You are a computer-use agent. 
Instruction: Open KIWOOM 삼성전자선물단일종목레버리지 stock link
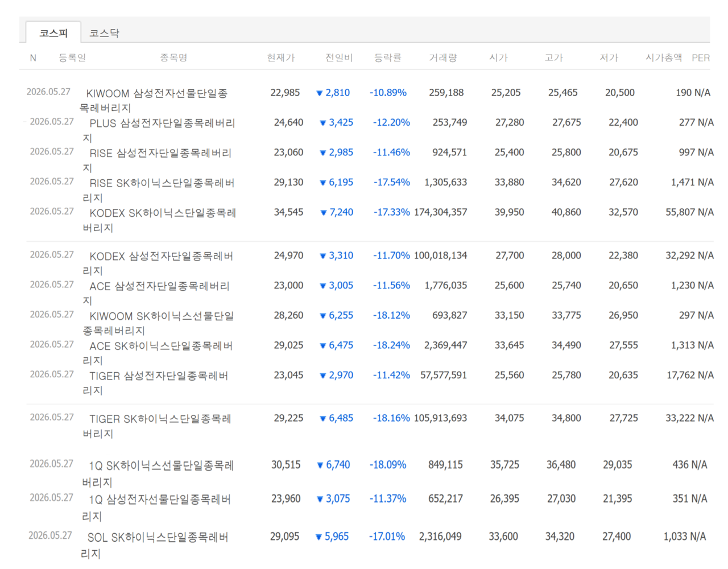154,100
